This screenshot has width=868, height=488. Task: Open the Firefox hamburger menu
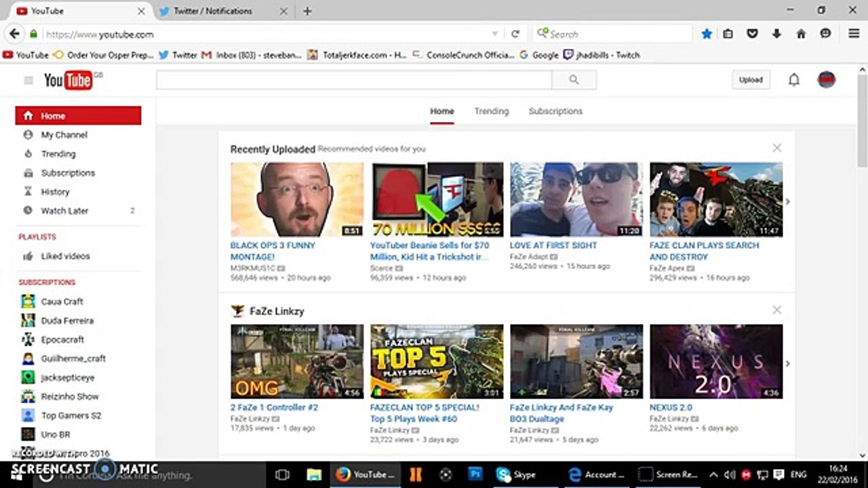coord(854,34)
